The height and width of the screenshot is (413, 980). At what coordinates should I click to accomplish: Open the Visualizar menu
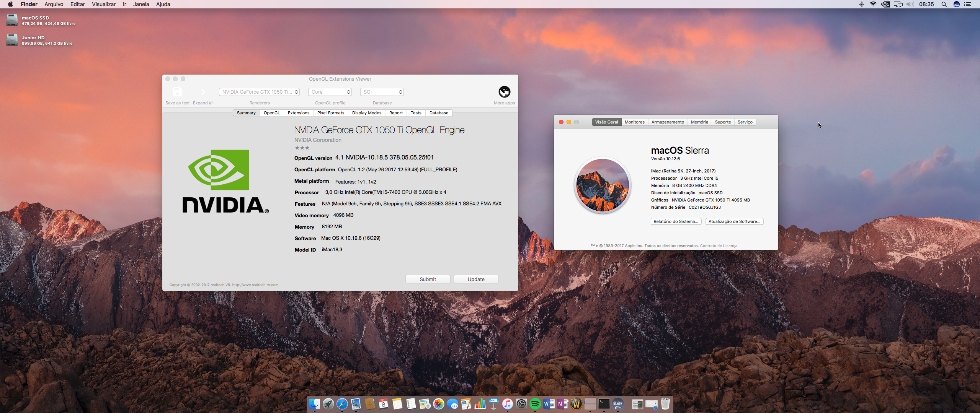[104, 4]
